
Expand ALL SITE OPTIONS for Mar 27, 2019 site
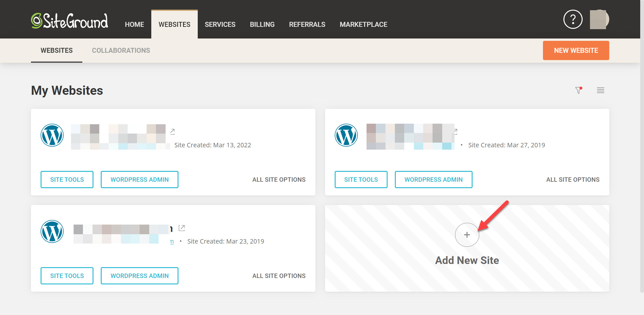(573, 180)
